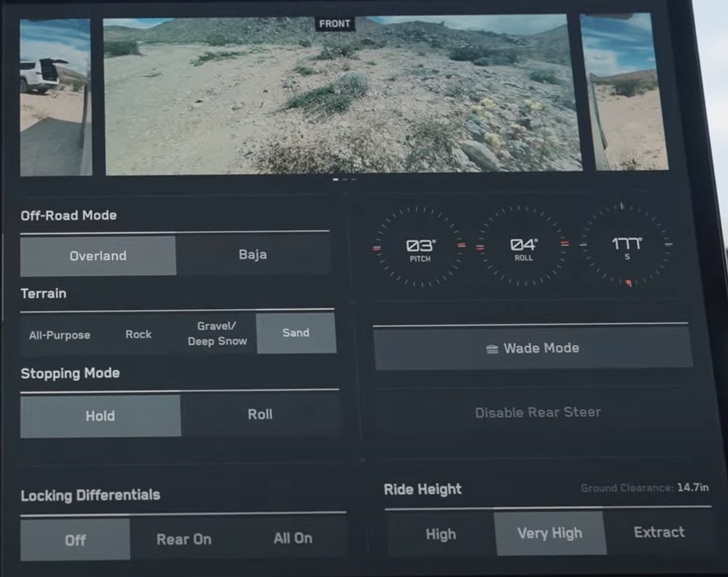
Task: Choose Extract ride height
Action: point(659,532)
